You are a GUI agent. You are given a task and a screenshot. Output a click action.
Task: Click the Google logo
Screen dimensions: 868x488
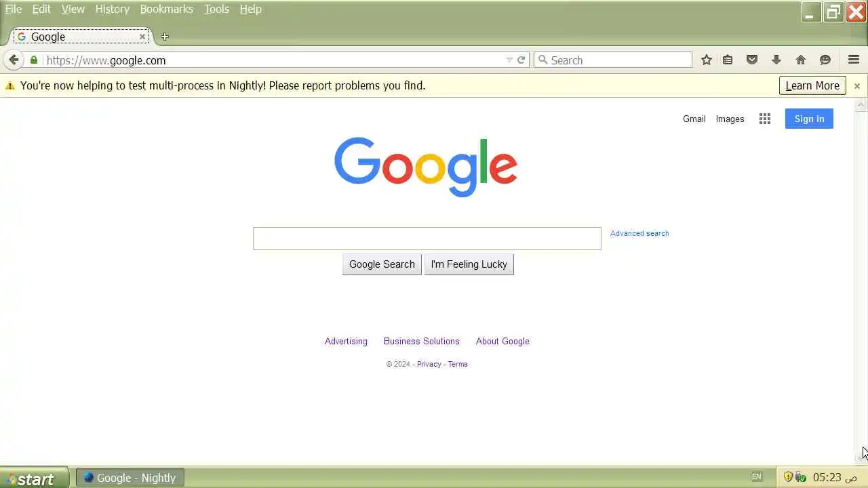point(426,167)
